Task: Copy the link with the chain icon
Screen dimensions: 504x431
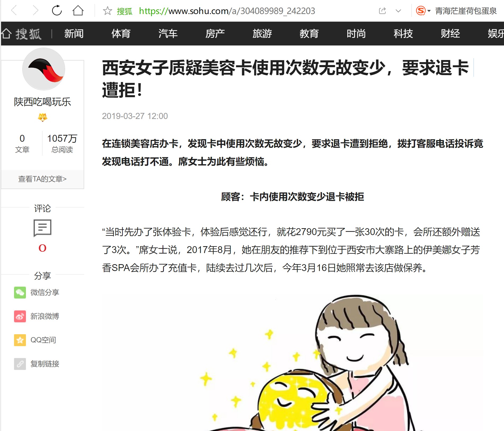Action: tap(20, 364)
